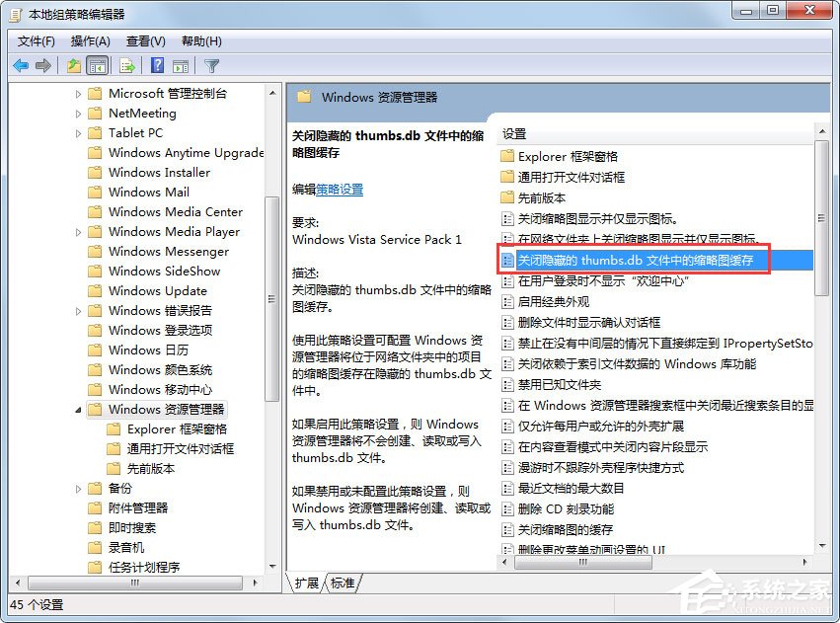Open the 文件(F) menu

click(34, 40)
